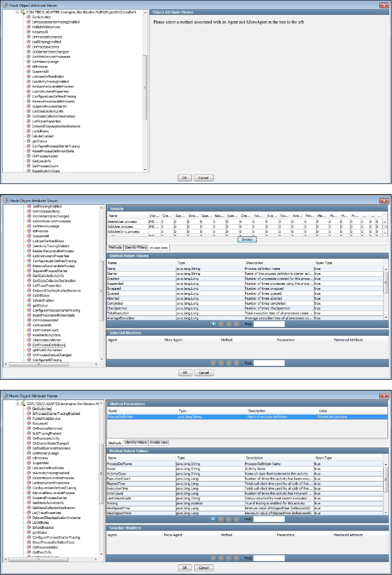Image resolution: width=392 pixels, height=575 pixels.
Task: Collapse the COM.TIBCO.ADAPTER node in the top window
Action: (17, 12)
